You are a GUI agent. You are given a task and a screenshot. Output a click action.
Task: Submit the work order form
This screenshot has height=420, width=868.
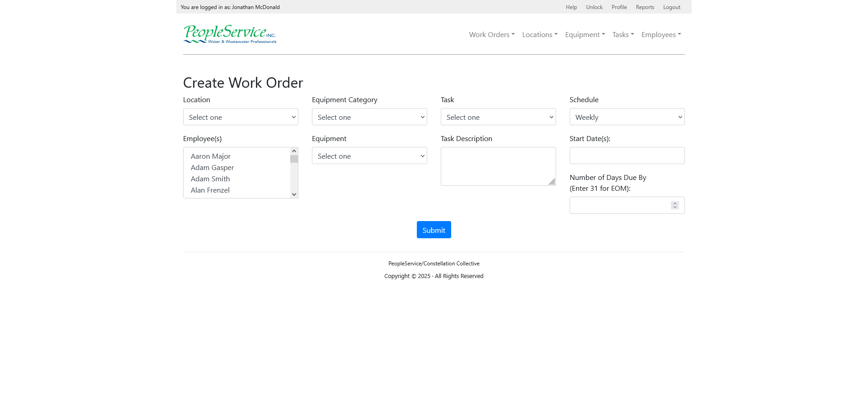434,230
